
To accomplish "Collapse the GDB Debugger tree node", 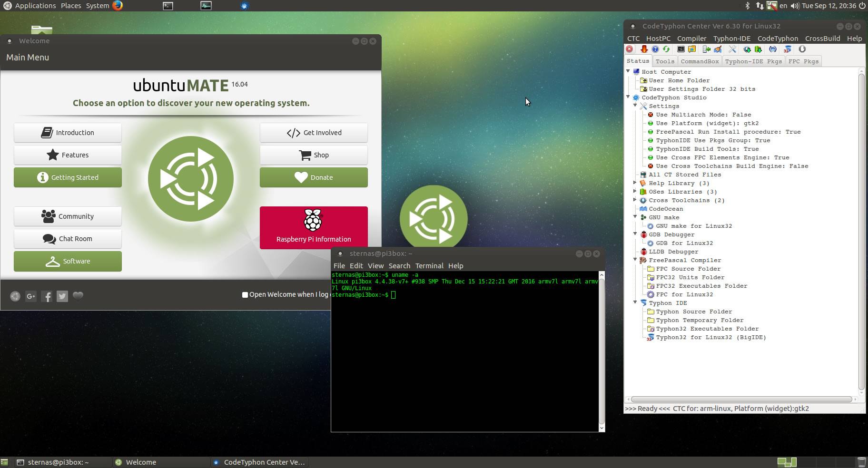I will tap(635, 234).
